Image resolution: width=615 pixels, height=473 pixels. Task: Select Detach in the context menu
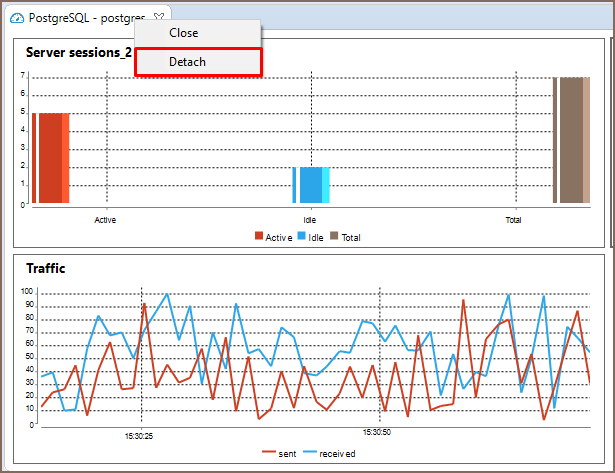tap(187, 62)
